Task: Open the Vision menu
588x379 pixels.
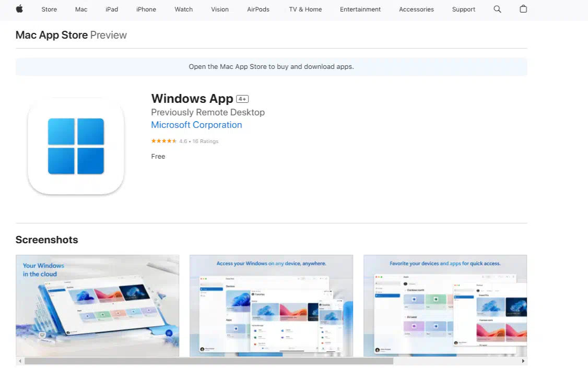Action: [x=220, y=9]
